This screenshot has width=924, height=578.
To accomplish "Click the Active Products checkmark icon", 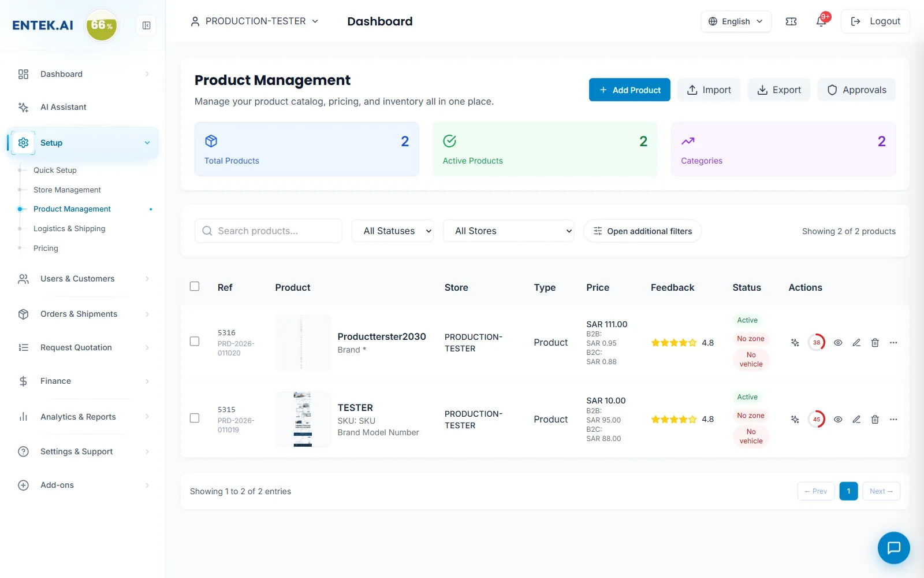I will click(450, 141).
